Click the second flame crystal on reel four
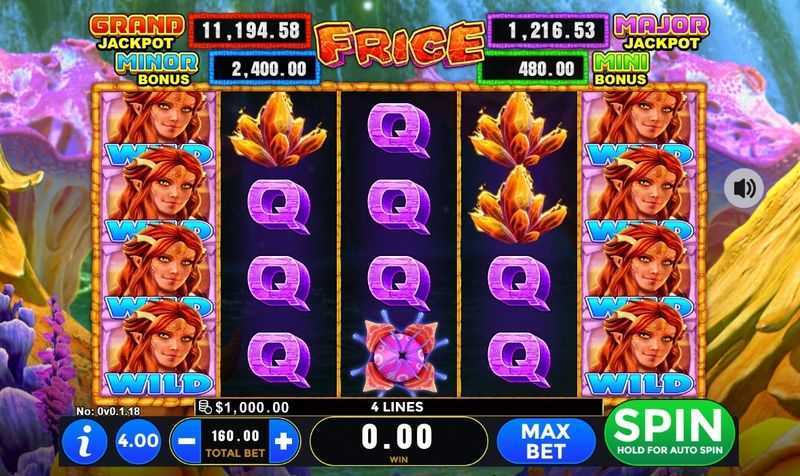This screenshot has height=476, width=800. [519, 204]
